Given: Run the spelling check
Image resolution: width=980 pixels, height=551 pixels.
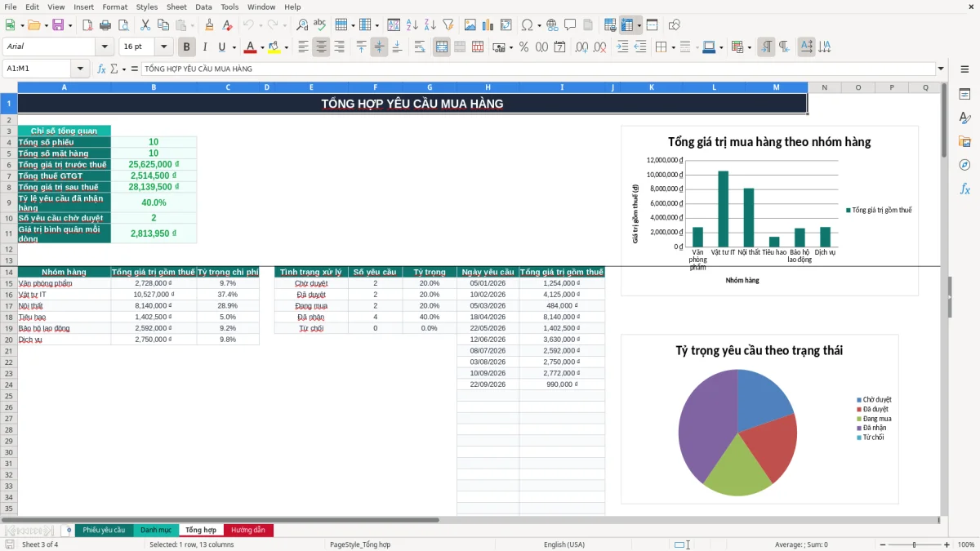Looking at the screenshot, I should click(319, 25).
